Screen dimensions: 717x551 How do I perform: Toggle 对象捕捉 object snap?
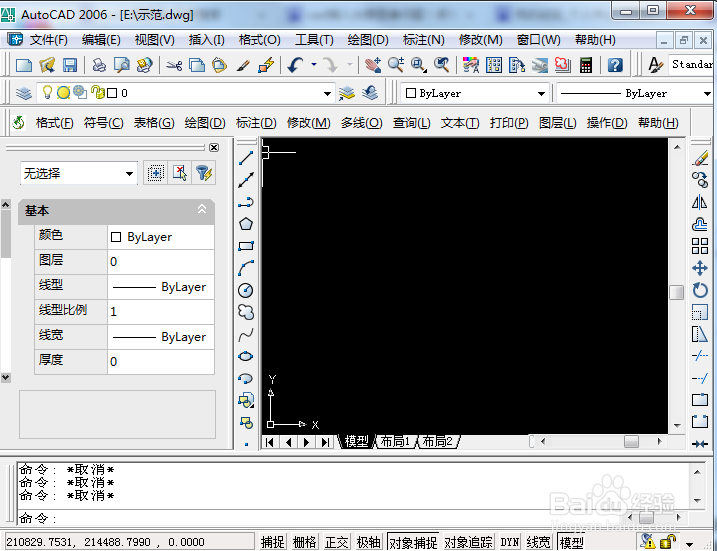pos(413,542)
